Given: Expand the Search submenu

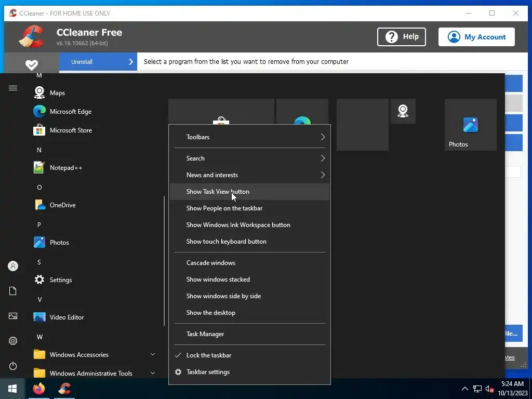Looking at the screenshot, I should pos(249,158).
